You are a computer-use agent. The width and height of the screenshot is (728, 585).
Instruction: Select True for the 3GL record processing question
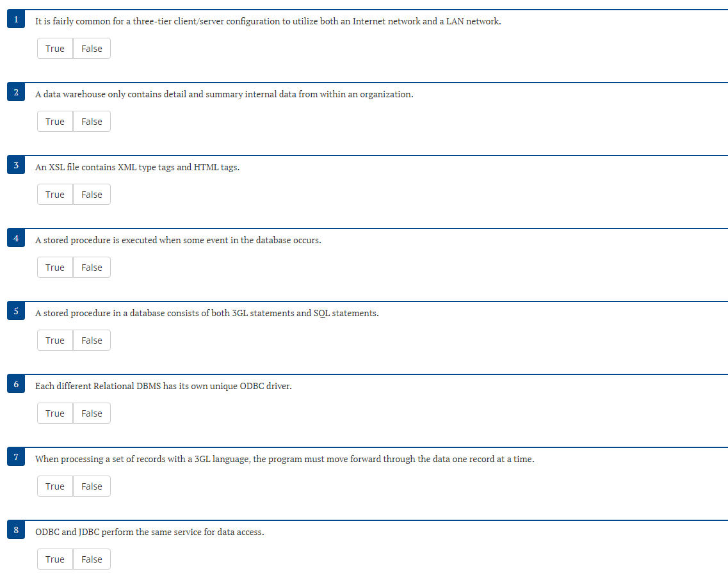pyautogui.click(x=55, y=486)
